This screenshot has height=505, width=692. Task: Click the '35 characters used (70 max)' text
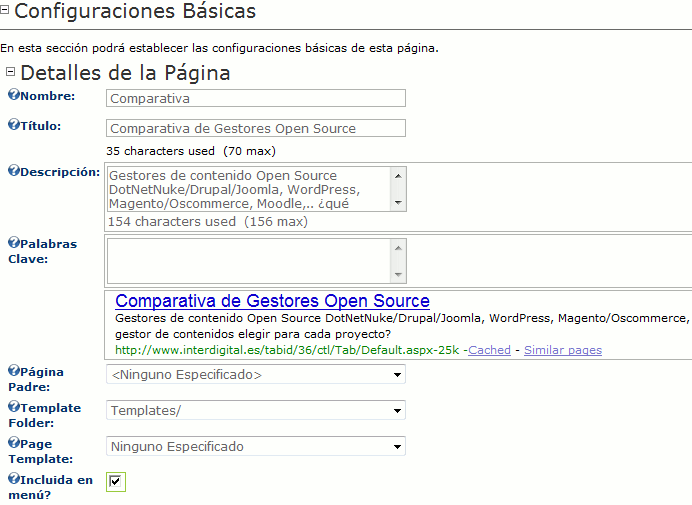[191, 151]
